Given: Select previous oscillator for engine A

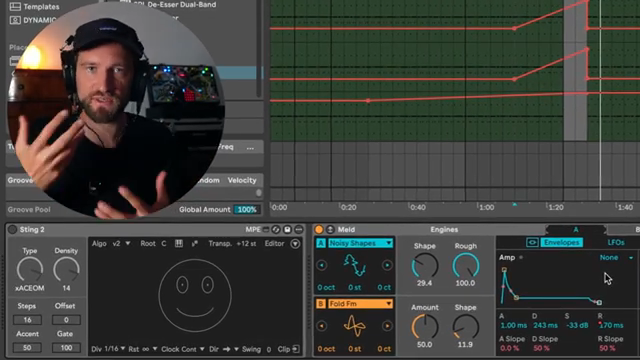Looking at the screenshot, I should (322, 265).
